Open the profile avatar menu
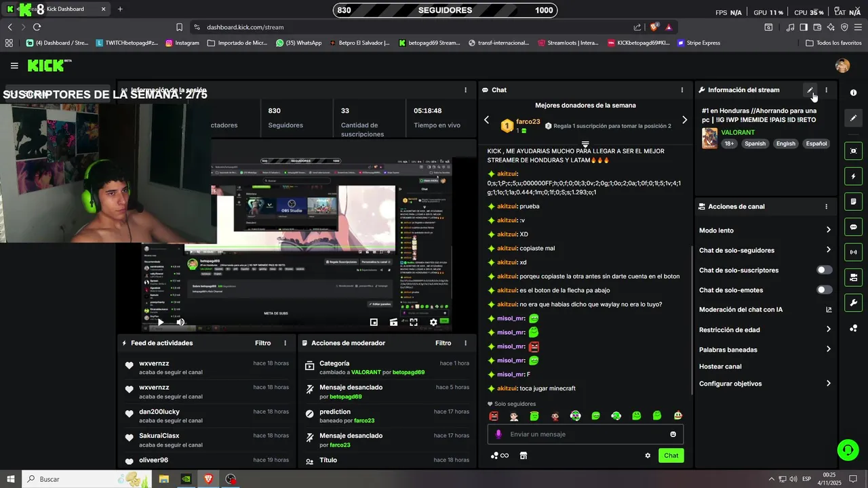The image size is (868, 488). [842, 66]
